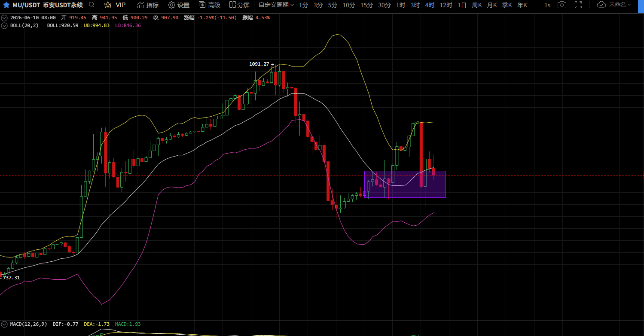Click the 737.31 low price marker
This screenshot has height=336, width=644.
click(12, 278)
